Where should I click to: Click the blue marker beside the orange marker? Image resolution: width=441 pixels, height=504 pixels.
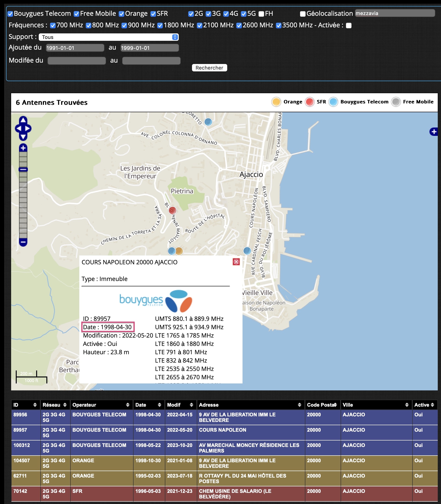[x=172, y=251]
